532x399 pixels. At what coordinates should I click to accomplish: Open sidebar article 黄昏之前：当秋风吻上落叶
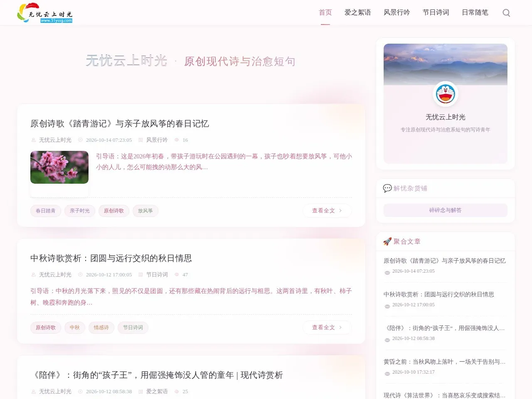445,362
